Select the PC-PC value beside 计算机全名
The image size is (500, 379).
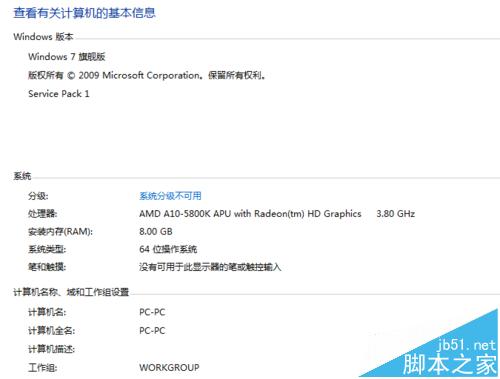152,331
